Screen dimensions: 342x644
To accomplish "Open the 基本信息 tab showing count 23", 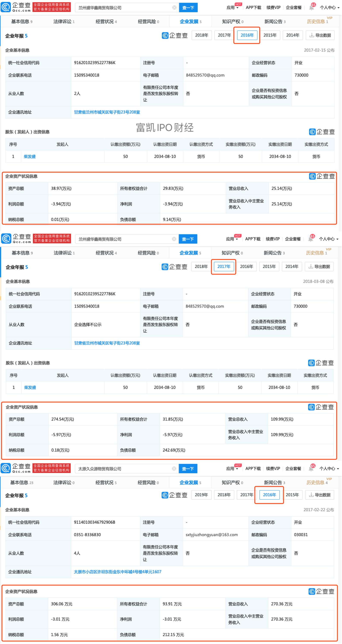I will coord(22,483).
